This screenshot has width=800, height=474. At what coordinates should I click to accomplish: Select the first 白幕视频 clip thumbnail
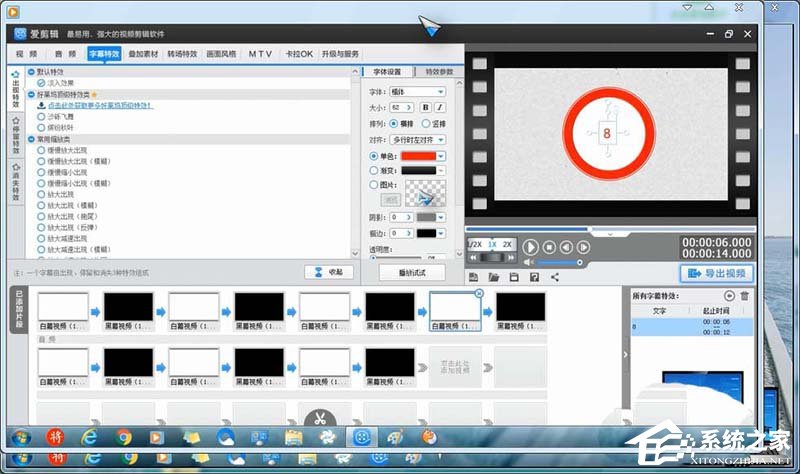tap(63, 311)
